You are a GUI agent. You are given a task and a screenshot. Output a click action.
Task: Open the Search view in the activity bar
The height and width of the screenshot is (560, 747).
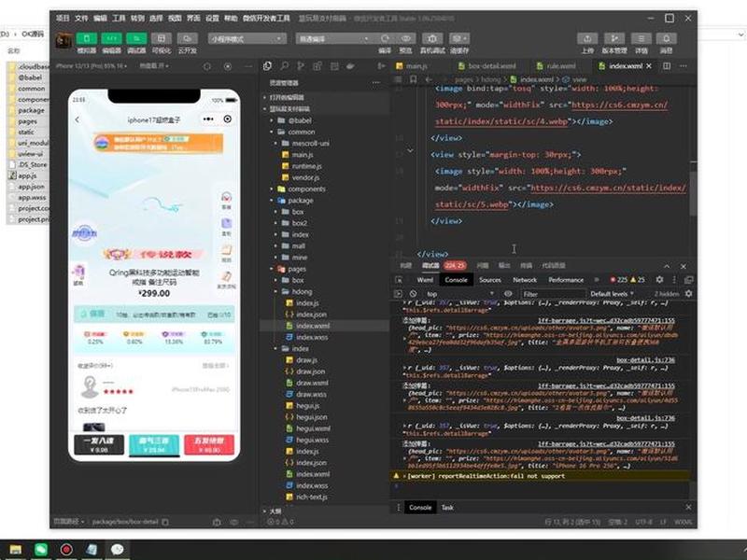[x=285, y=66]
